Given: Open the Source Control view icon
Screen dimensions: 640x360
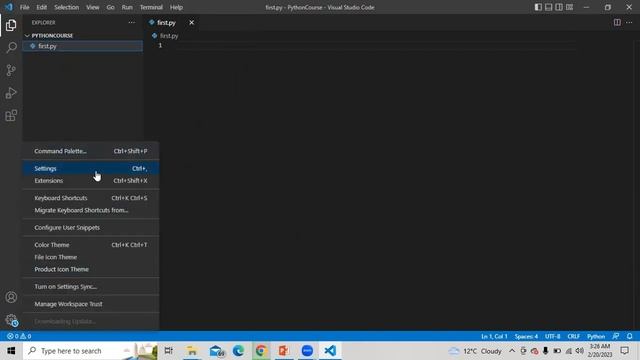Looking at the screenshot, I should 11,70.
